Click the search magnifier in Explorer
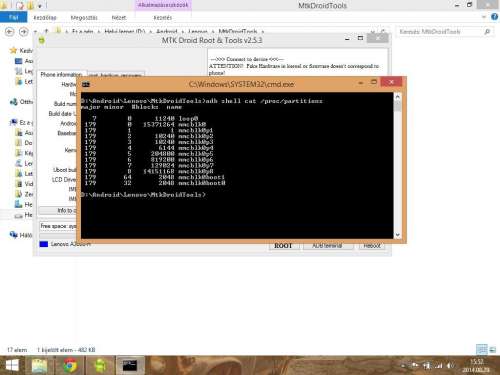500x375 pixels. click(x=487, y=32)
